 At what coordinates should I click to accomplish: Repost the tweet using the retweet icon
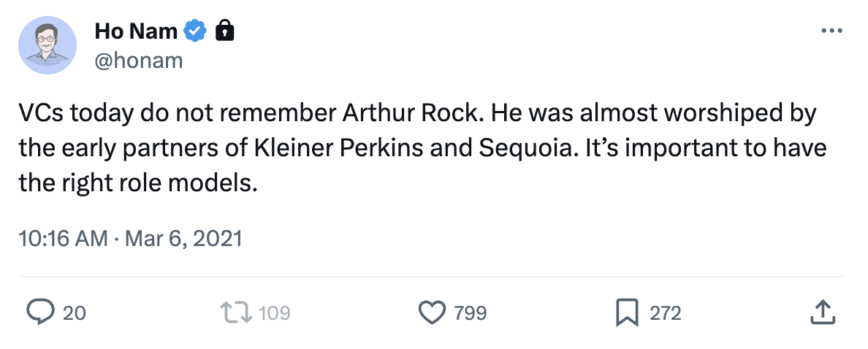click(x=237, y=312)
